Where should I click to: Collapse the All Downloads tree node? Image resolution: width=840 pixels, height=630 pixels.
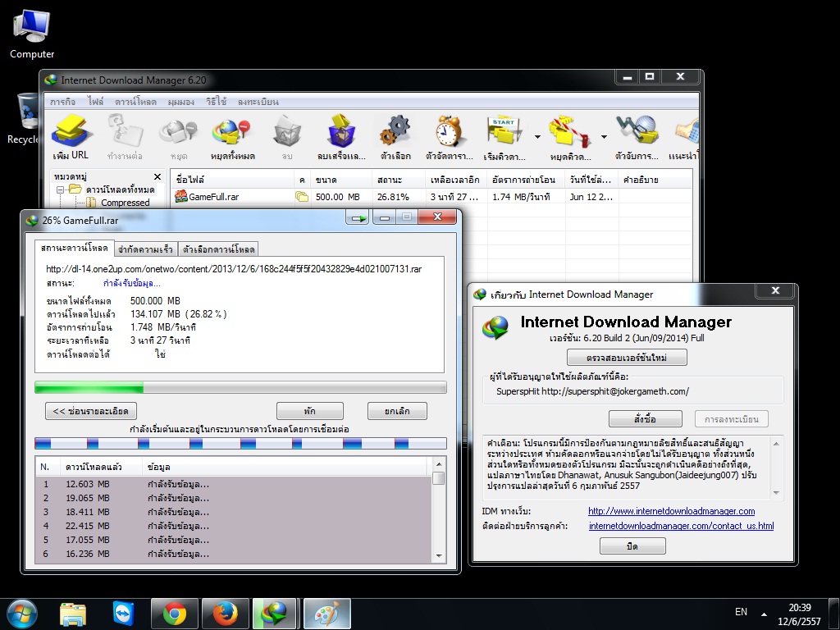[61, 189]
